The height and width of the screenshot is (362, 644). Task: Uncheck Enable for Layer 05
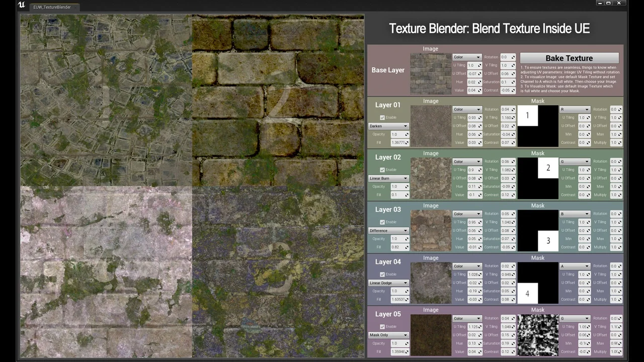[x=382, y=327]
